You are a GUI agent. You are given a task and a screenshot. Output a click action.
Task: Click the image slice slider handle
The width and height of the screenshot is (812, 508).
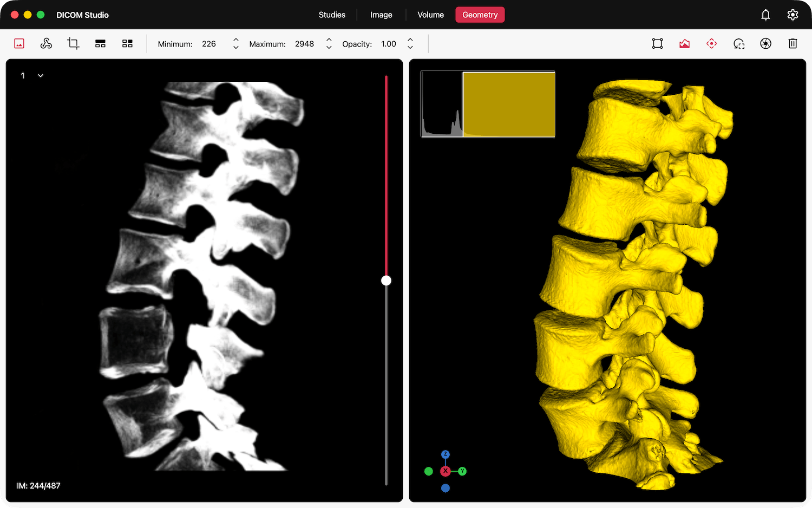tap(386, 281)
